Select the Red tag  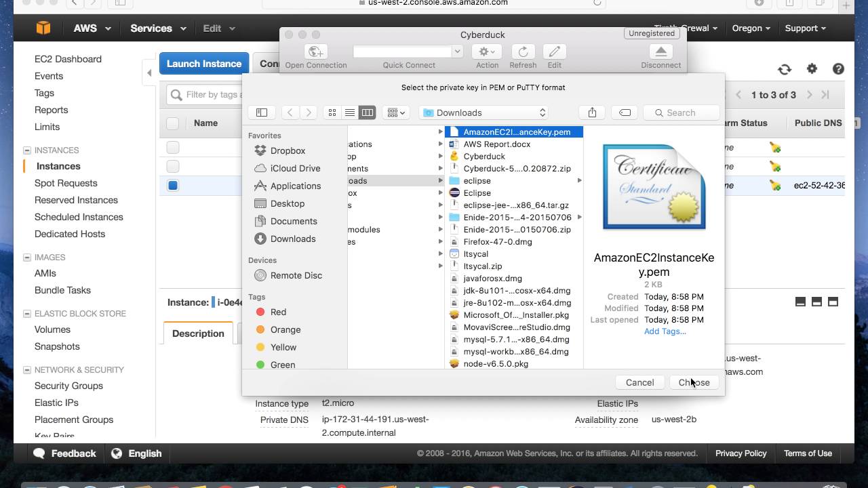[271, 312]
